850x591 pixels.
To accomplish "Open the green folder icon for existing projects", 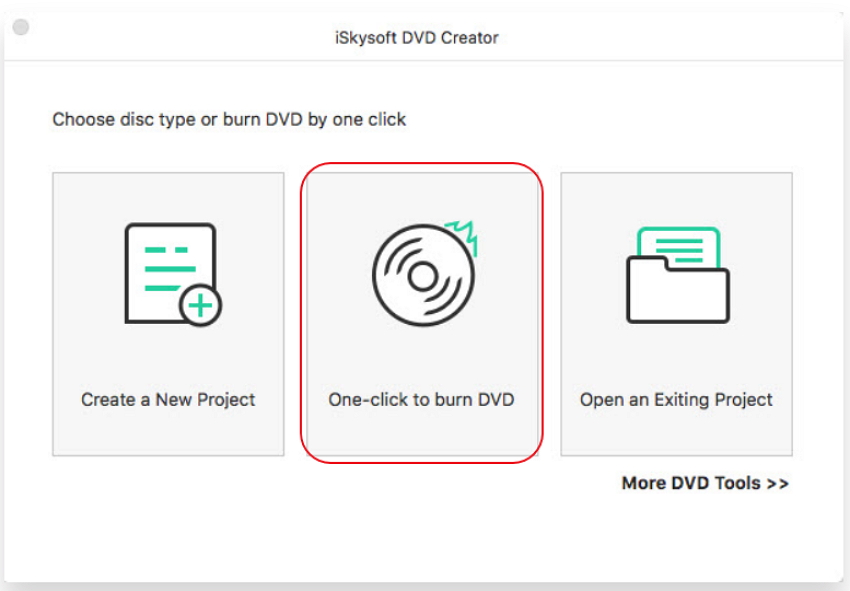I will pos(676,272).
